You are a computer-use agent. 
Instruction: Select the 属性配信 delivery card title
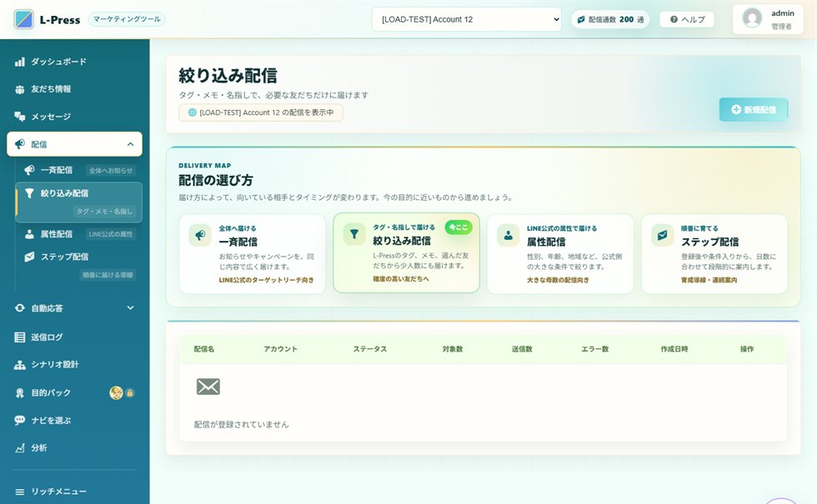click(x=546, y=242)
